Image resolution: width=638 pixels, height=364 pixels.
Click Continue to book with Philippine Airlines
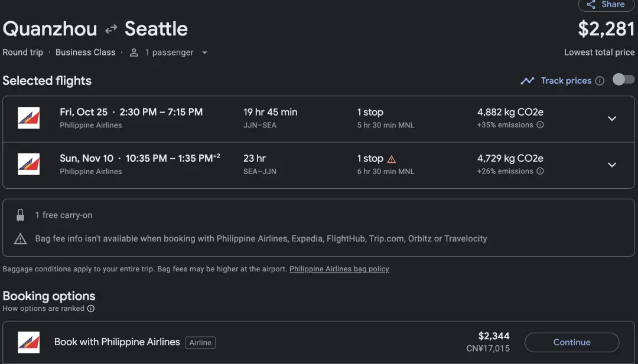click(x=571, y=342)
